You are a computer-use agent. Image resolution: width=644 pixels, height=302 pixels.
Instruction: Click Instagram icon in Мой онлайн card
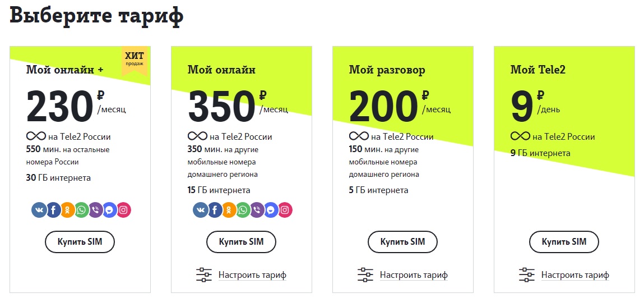[x=285, y=210]
